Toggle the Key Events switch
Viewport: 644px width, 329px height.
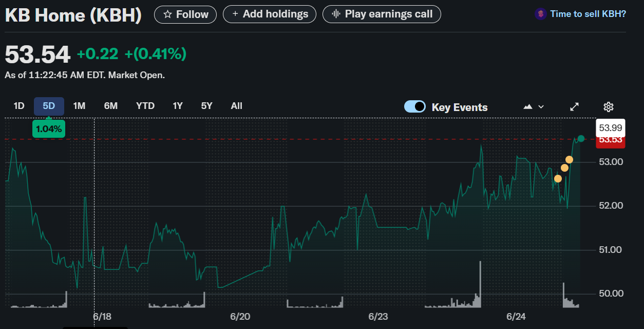coord(415,107)
